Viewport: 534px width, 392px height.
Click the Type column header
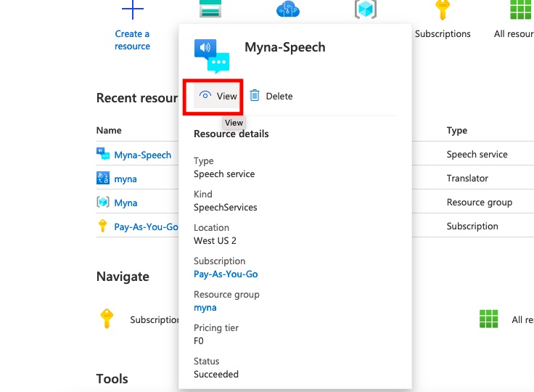457,131
